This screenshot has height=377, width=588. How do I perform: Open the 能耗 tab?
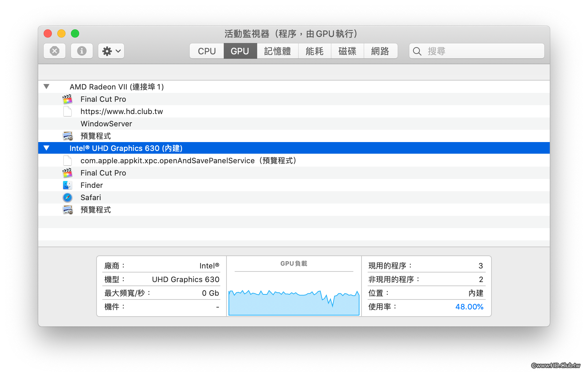pyautogui.click(x=314, y=51)
